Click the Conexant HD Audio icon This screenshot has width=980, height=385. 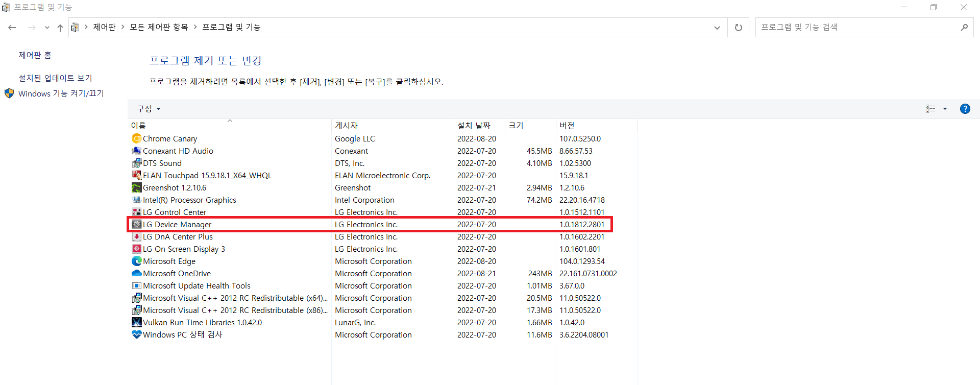coord(136,151)
